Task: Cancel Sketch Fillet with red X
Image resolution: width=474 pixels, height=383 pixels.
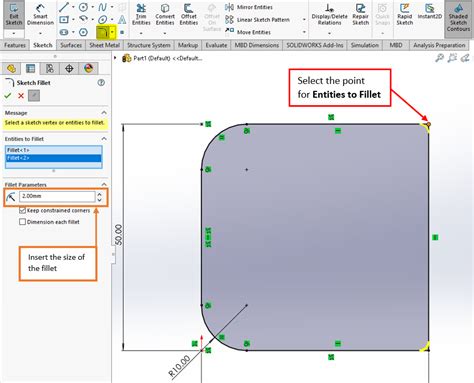Action: [x=21, y=96]
